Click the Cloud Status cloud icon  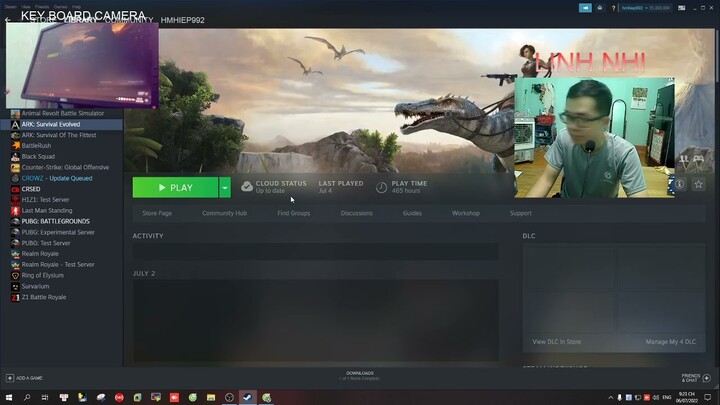(x=247, y=186)
